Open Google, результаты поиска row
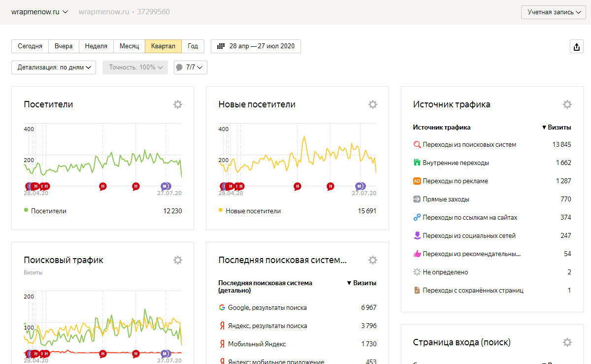The image size is (591, 364). (x=297, y=307)
